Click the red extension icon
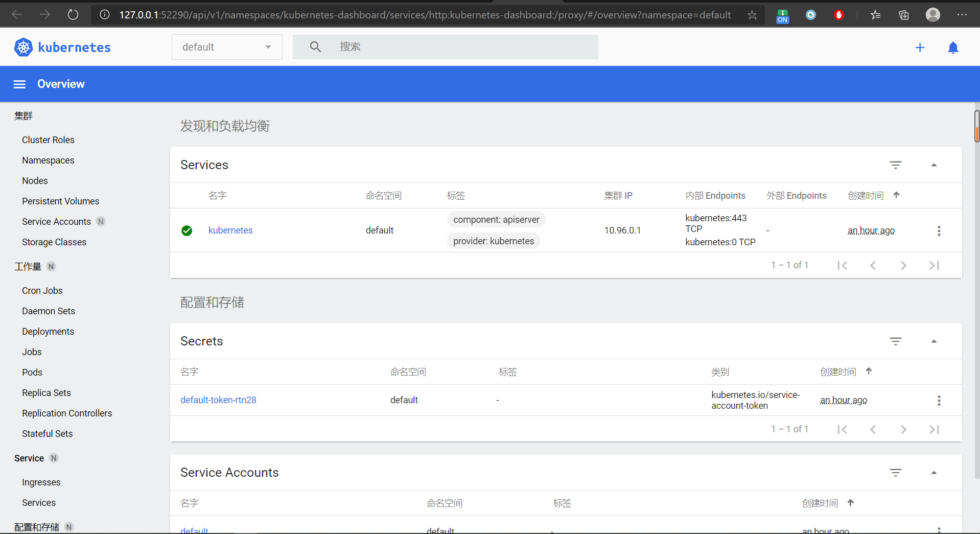Viewport: 980px width, 534px height. click(838, 15)
